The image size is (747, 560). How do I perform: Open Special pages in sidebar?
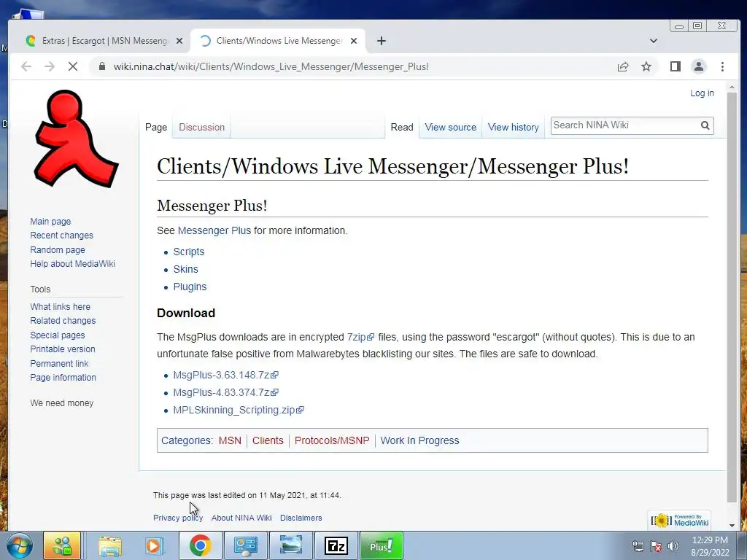pos(57,335)
